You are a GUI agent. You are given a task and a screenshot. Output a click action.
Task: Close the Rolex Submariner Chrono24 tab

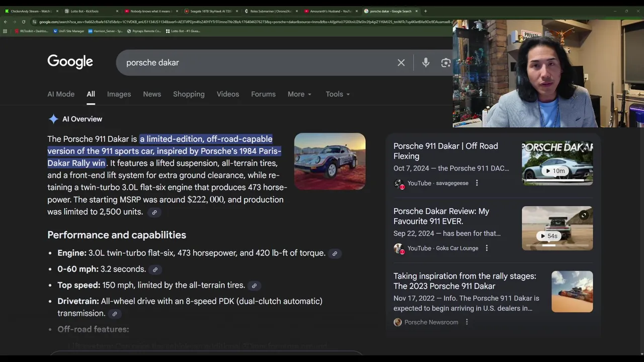pos(296,11)
